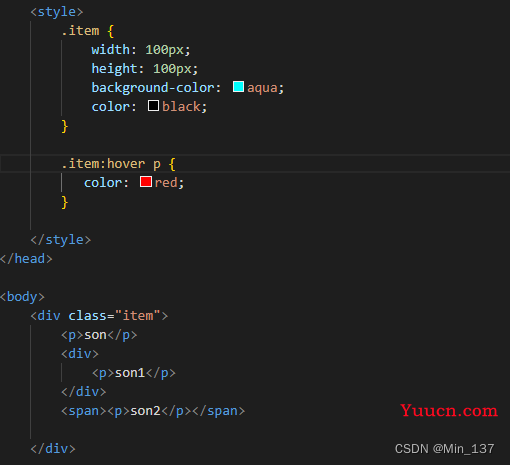The width and height of the screenshot is (510, 465).
Task: Click the final closing div tag
Action: tap(53, 449)
